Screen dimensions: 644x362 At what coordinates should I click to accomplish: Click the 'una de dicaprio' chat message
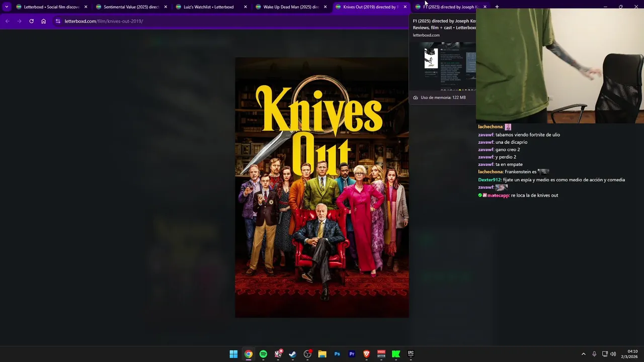pos(511,142)
